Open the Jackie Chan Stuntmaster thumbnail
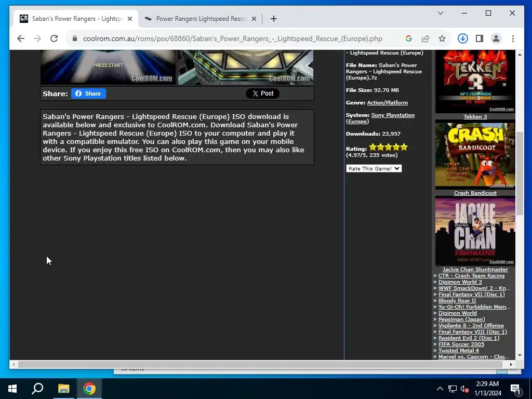The width and height of the screenshot is (532, 399). [x=475, y=232]
